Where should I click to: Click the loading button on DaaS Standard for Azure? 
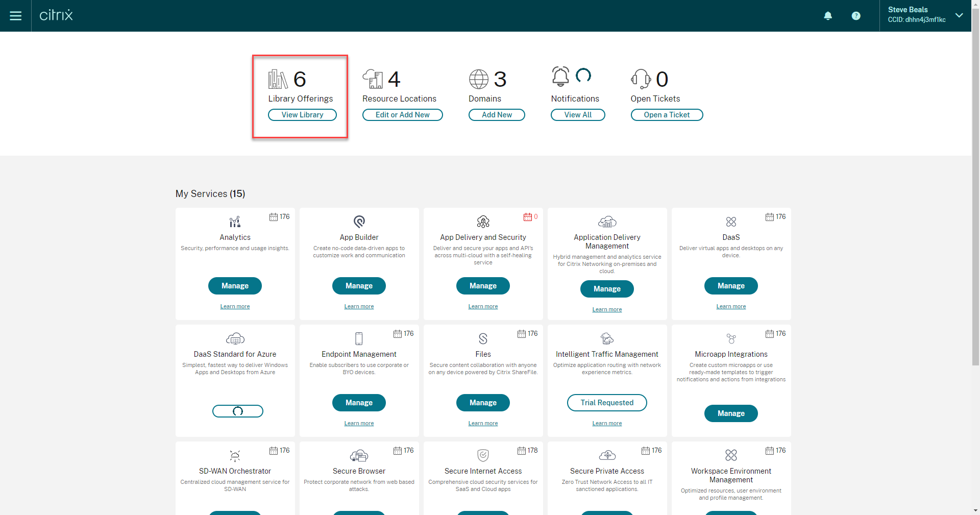click(238, 411)
